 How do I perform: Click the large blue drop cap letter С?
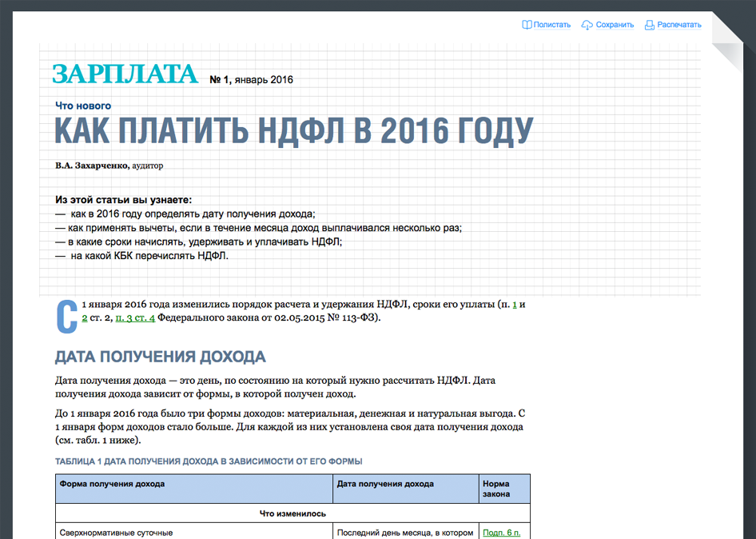[67, 317]
